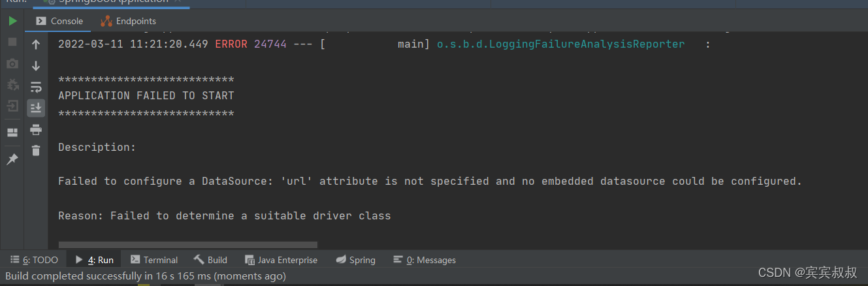Click the 'APPLICATION FAILED TO START' line
Viewport: 868px width, 286px height.
tap(146, 95)
